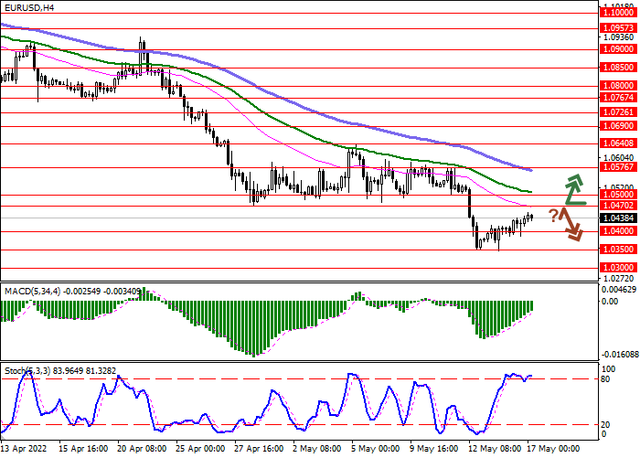Click the green upward arrow icon
Image resolution: width=640 pixels, height=457 pixels.
pos(576,189)
